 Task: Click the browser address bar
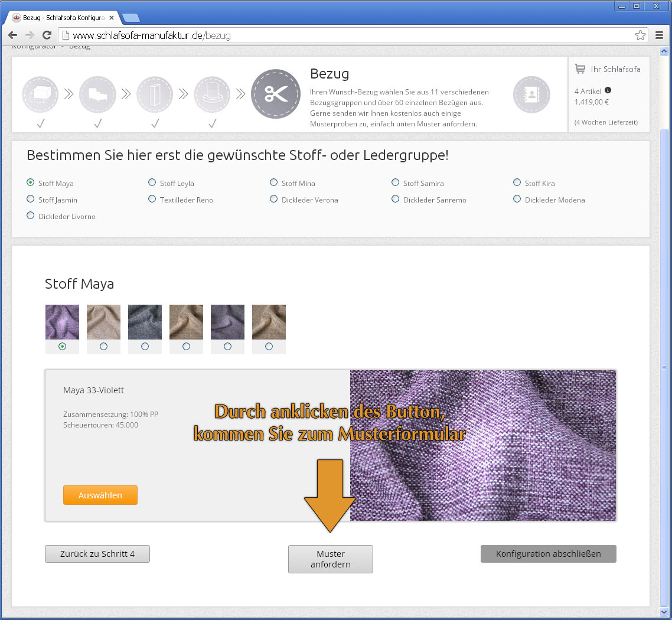[x=348, y=35]
